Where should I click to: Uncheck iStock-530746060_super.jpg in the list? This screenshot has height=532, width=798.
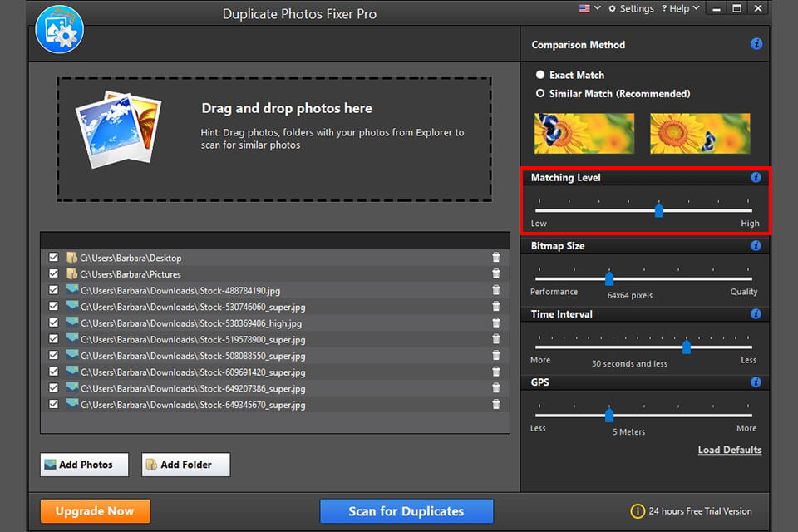click(53, 307)
